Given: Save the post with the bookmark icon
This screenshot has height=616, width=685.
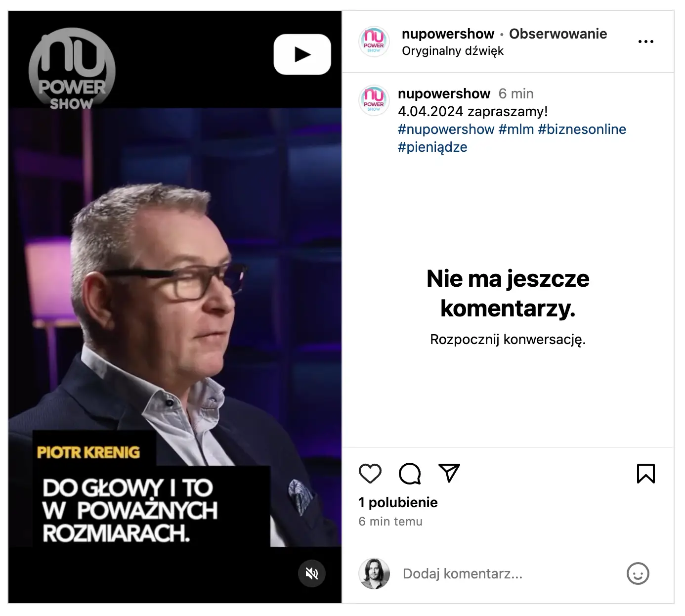Looking at the screenshot, I should pyautogui.click(x=646, y=474).
